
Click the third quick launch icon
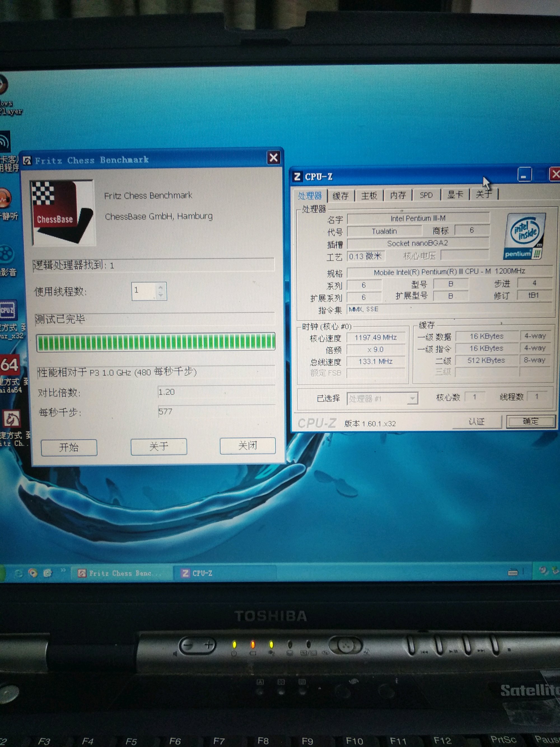[48, 573]
